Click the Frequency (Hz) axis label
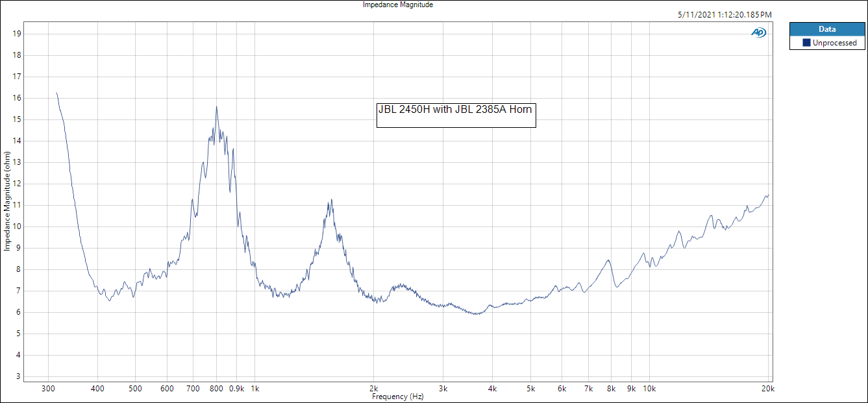Screen dimensions: 868x403 tap(398, 396)
